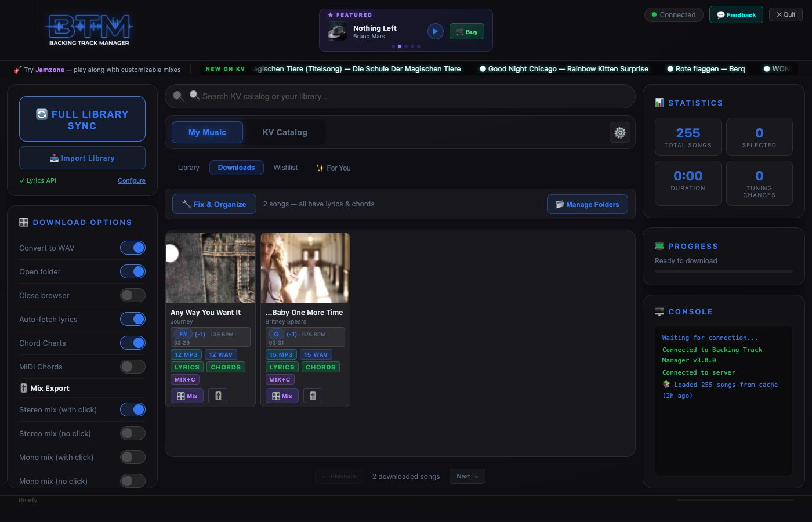
Task: Go to Next page of downloads
Action: tap(467, 476)
